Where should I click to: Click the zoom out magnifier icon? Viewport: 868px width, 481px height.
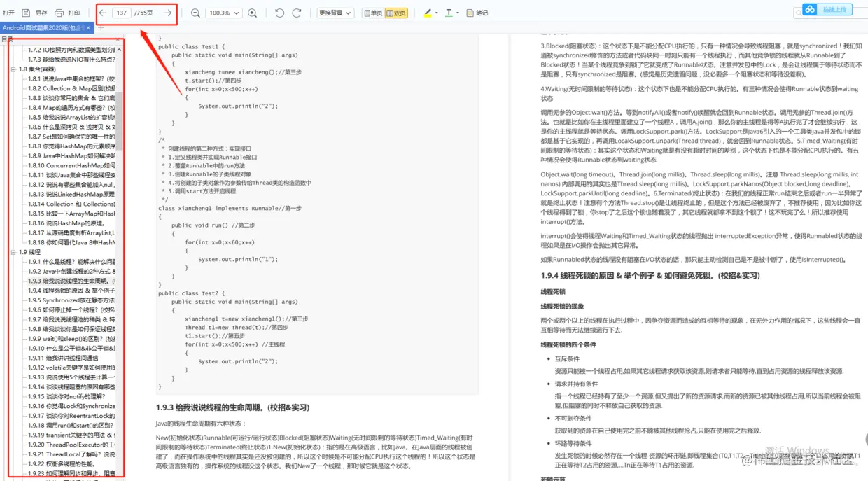pos(195,13)
